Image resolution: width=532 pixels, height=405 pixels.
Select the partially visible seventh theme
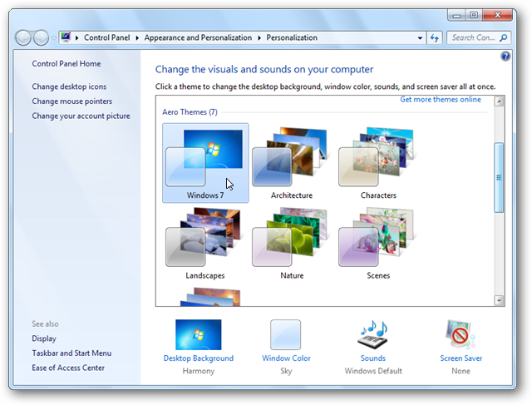click(x=210, y=296)
